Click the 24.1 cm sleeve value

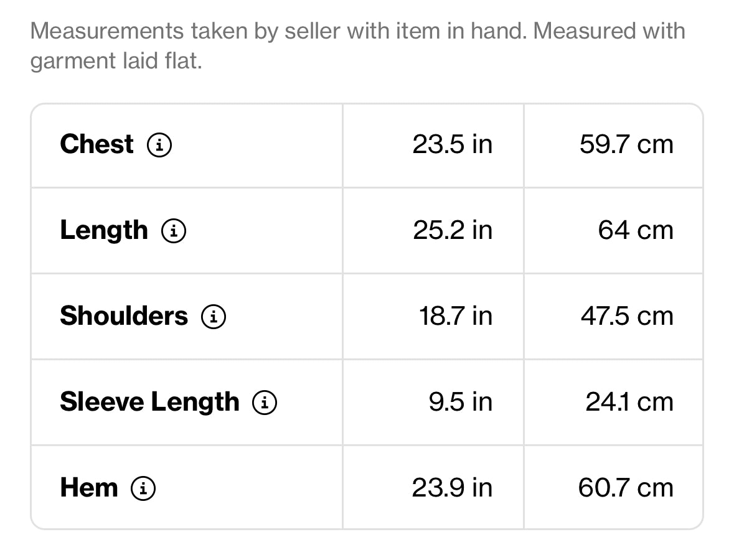click(x=629, y=402)
